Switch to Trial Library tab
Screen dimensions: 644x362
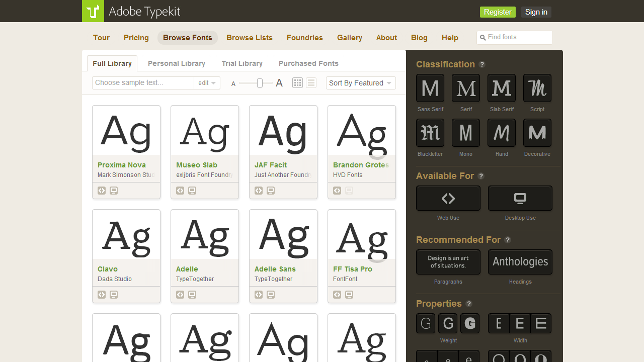click(x=242, y=63)
